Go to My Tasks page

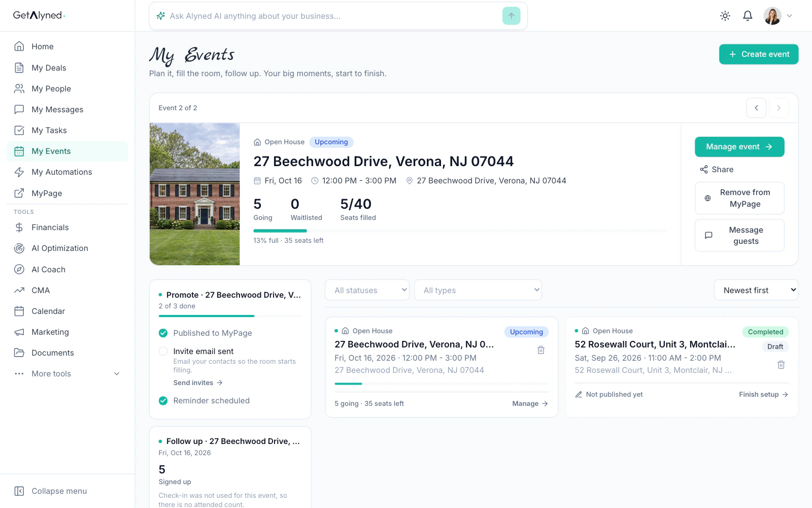click(x=67, y=131)
